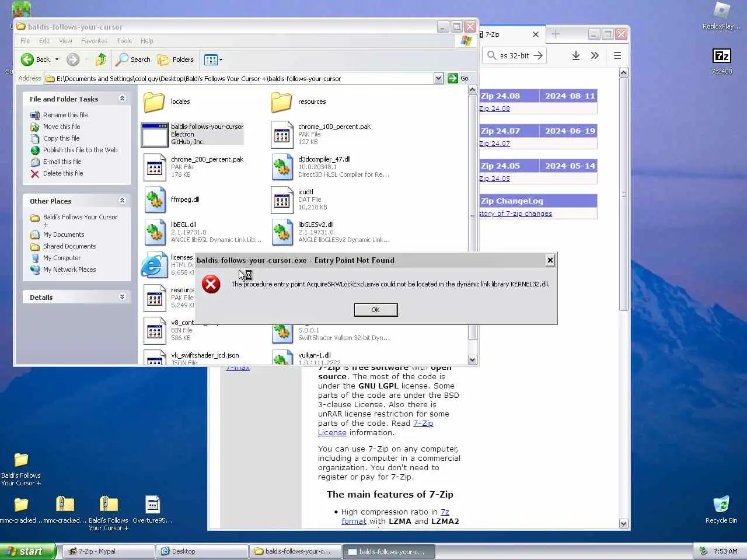Open the Search tool in Explorer toolbar
Image resolution: width=747 pixels, height=560 pixels.
pos(133,60)
